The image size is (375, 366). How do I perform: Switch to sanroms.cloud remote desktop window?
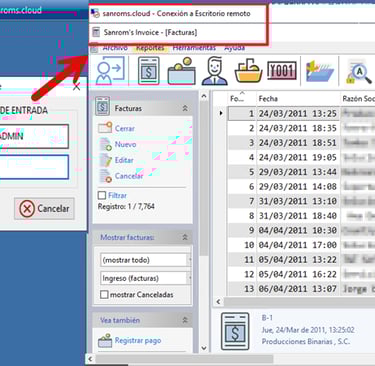click(x=178, y=14)
